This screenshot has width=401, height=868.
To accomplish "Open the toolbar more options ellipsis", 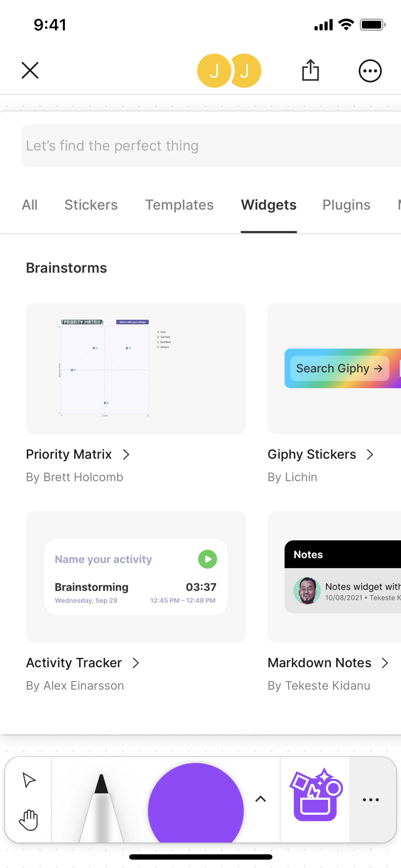I will [x=371, y=800].
